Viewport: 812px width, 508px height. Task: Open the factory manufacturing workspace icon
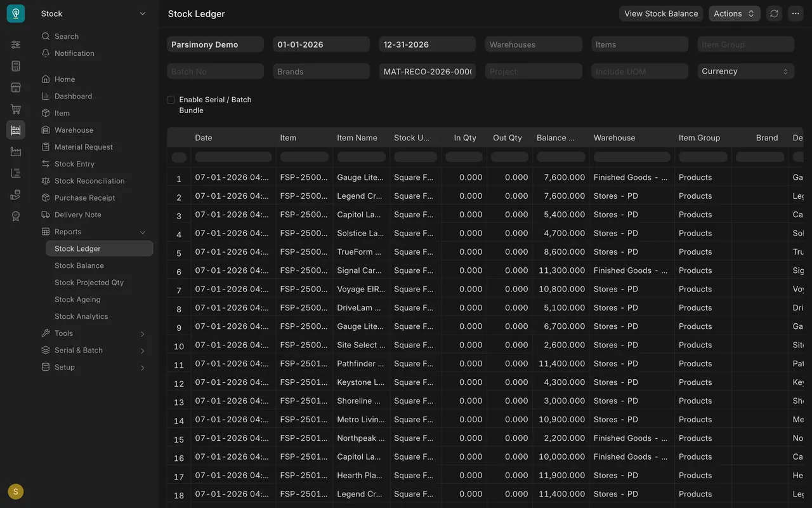(16, 152)
